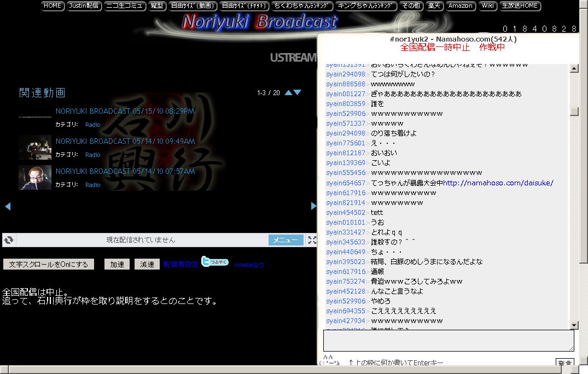Click Radio category of 08:29PM broadcast
This screenshot has height=374, width=588.
(92, 125)
